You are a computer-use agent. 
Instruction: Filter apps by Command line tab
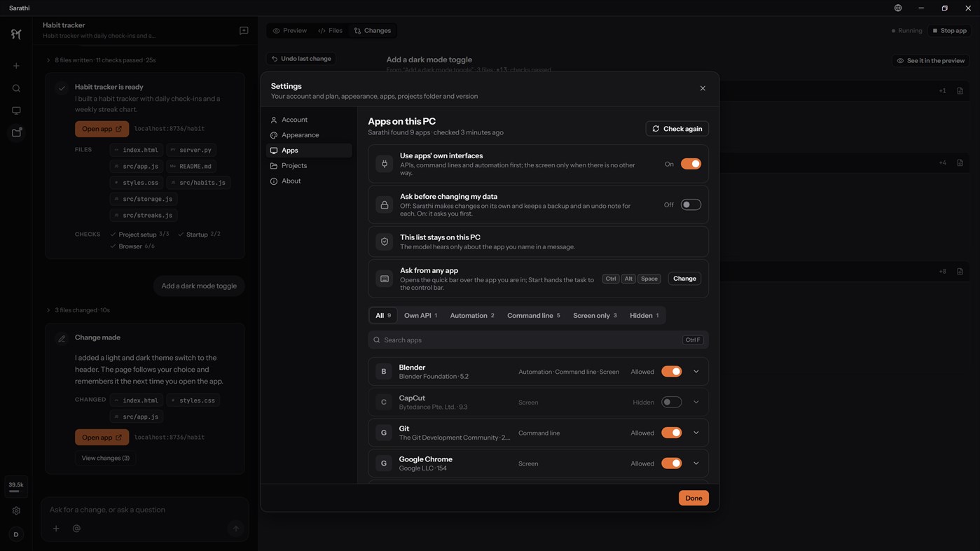point(533,316)
